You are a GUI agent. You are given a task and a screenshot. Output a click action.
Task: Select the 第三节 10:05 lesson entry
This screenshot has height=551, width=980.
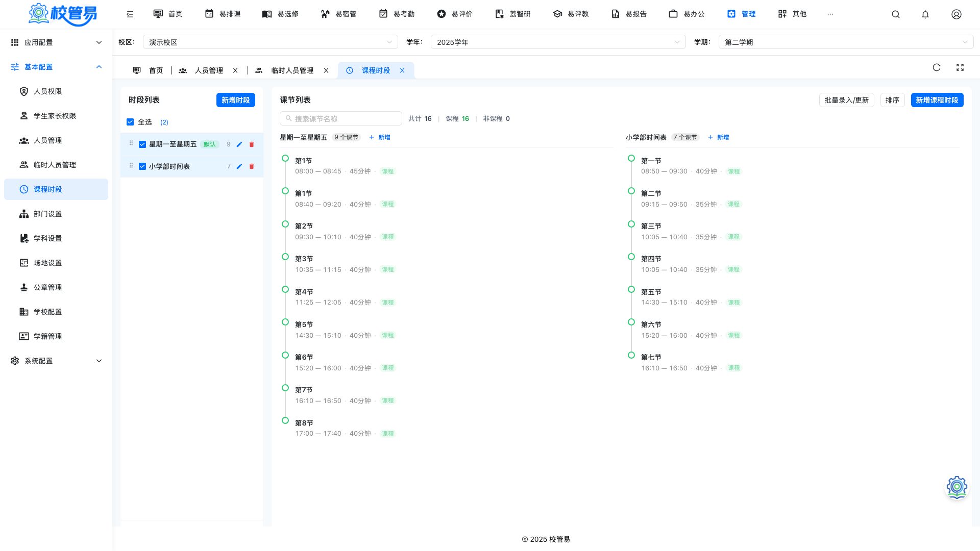pyautogui.click(x=691, y=231)
